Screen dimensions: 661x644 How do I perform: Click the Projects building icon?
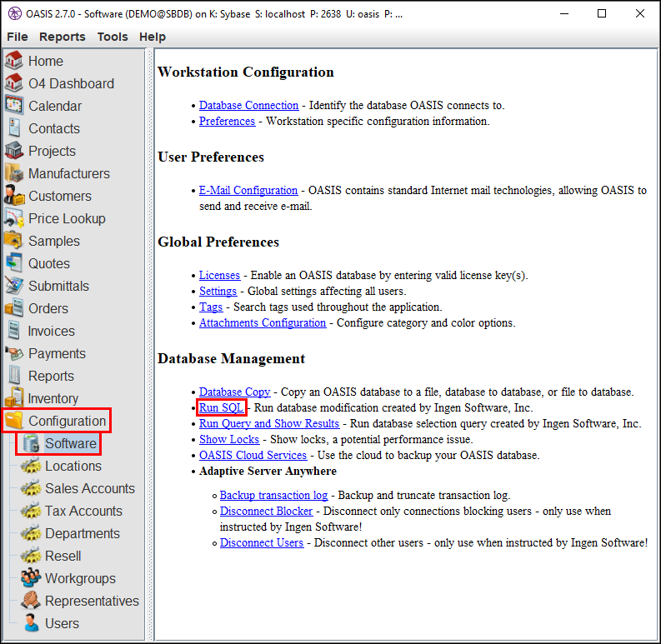(14, 151)
